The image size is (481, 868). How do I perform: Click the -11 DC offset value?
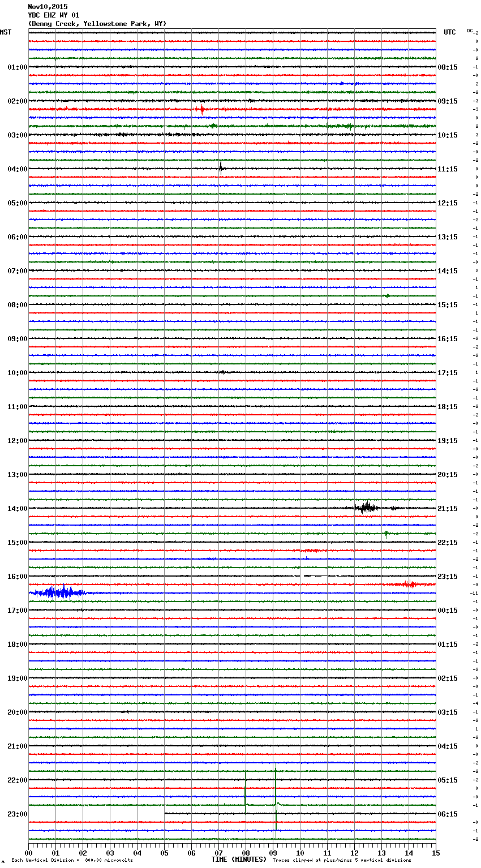click(x=474, y=593)
